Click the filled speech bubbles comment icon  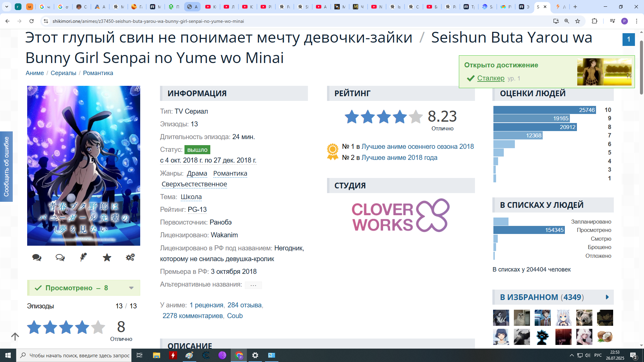37,257
